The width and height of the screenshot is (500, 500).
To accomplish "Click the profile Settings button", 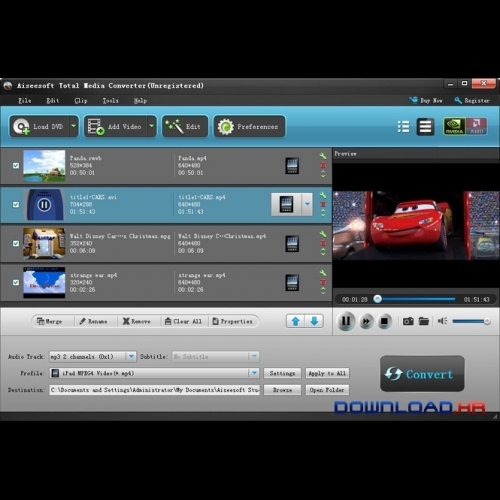I will coord(282,373).
